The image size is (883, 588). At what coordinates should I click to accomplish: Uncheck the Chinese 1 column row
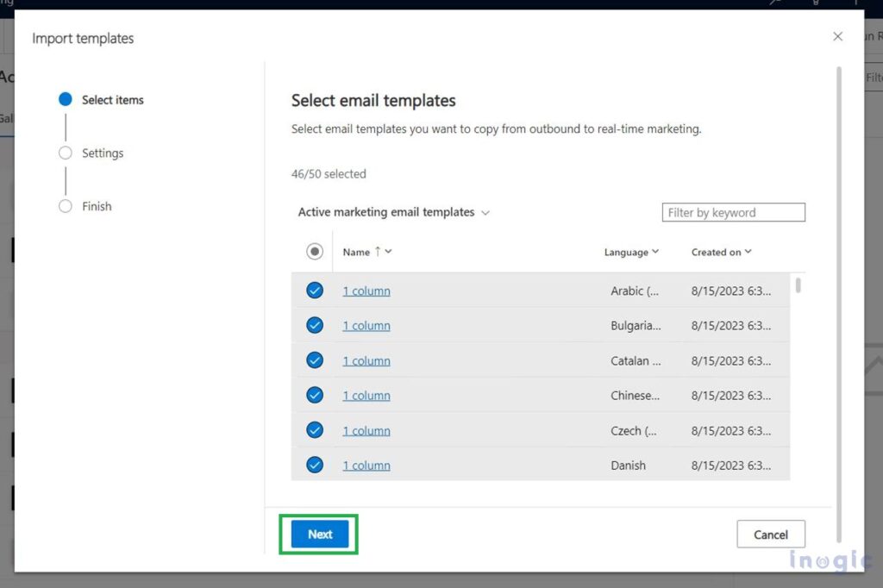click(x=315, y=396)
